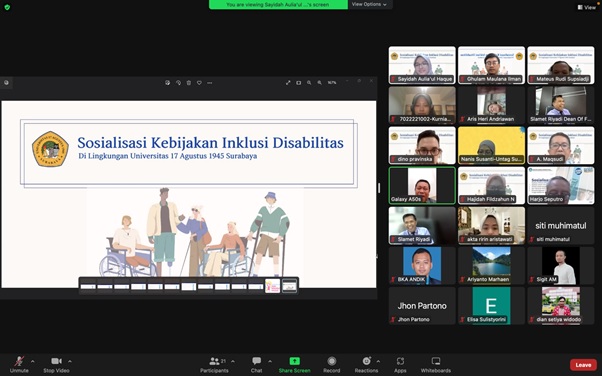Select dino pravinska's video tile
This screenshot has width=602, height=376.
tap(422, 145)
